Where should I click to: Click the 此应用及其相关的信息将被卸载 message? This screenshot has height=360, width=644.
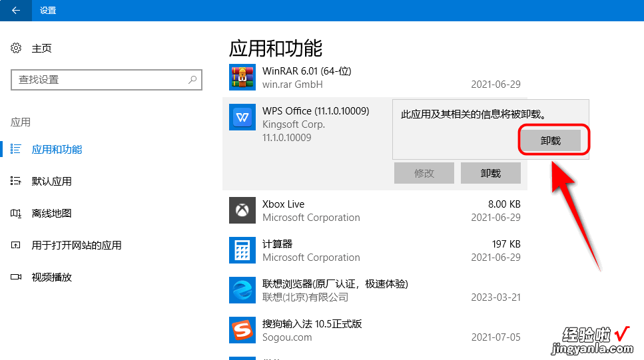coord(473,114)
